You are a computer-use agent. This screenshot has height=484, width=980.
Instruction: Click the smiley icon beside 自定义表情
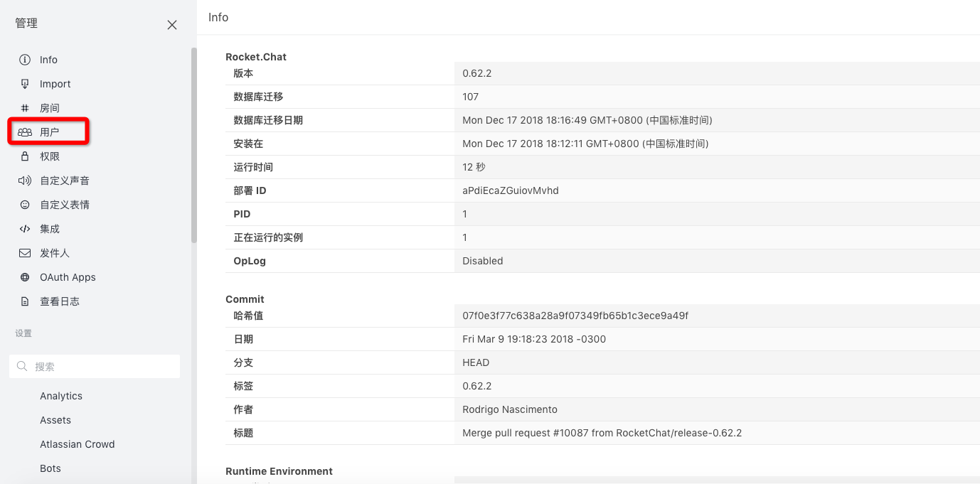click(25, 205)
